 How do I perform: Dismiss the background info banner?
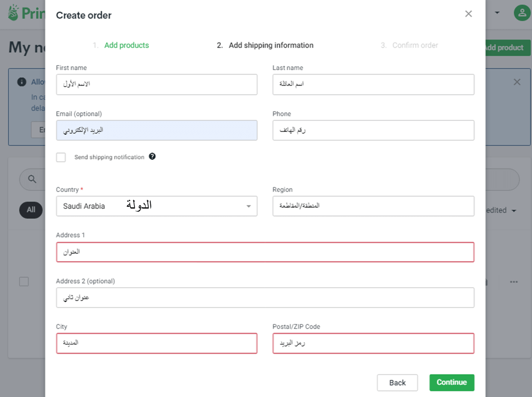(x=517, y=82)
